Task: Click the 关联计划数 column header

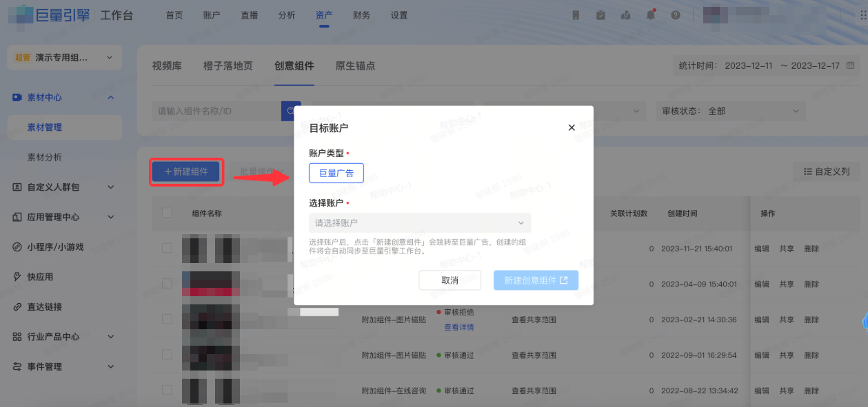Action: (x=629, y=213)
